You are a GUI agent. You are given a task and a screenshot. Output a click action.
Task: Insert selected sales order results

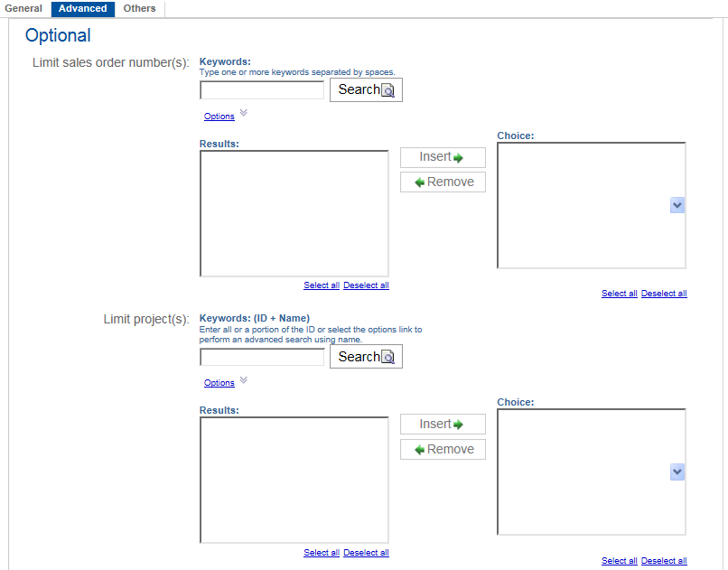pos(443,157)
